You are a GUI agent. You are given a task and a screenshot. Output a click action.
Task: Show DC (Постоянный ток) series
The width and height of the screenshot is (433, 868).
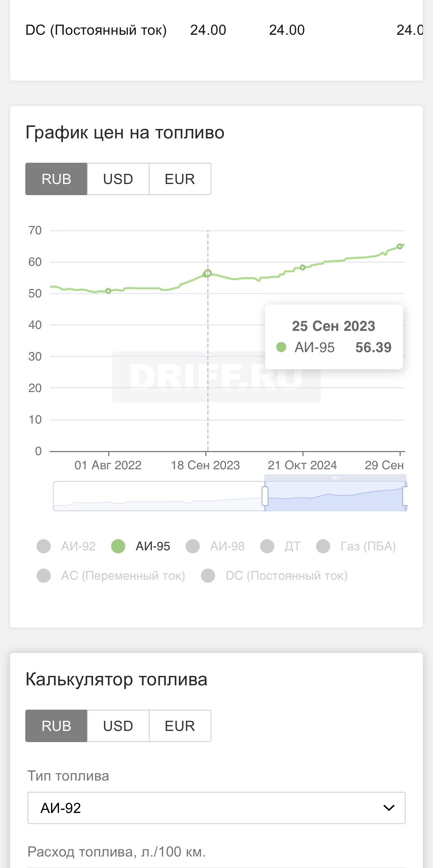[x=275, y=576]
